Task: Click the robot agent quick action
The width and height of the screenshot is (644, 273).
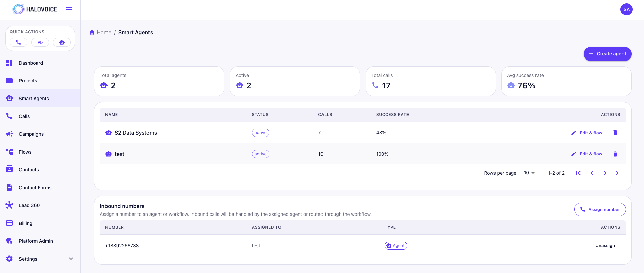Action: pos(62,42)
